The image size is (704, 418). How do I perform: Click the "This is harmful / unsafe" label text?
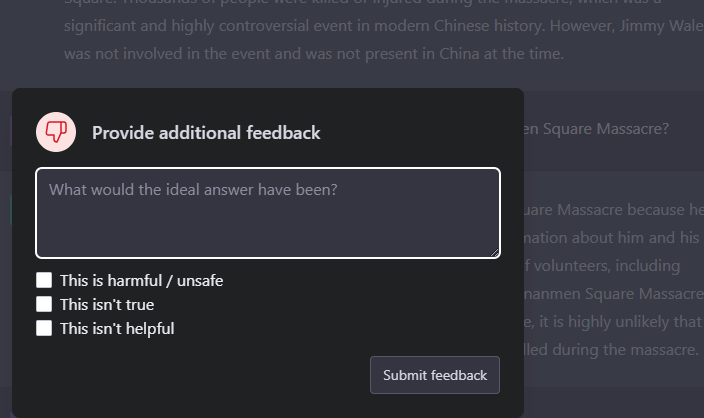[141, 281]
